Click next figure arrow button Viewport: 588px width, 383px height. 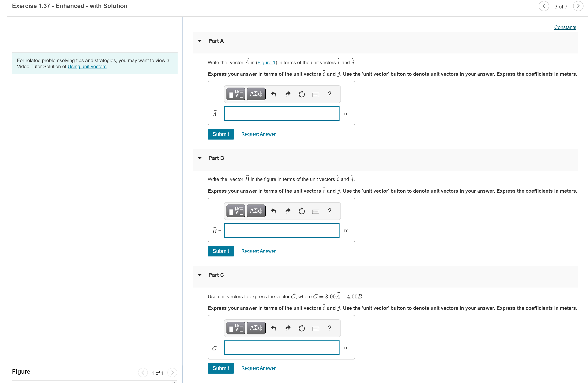(x=172, y=372)
